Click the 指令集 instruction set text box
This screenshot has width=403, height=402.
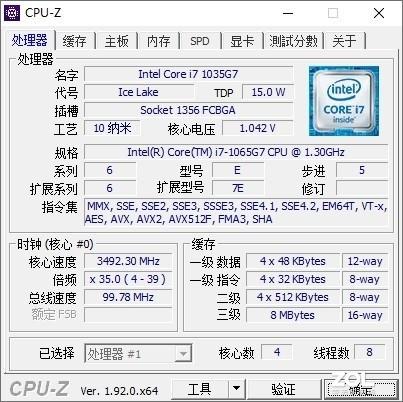(x=236, y=213)
